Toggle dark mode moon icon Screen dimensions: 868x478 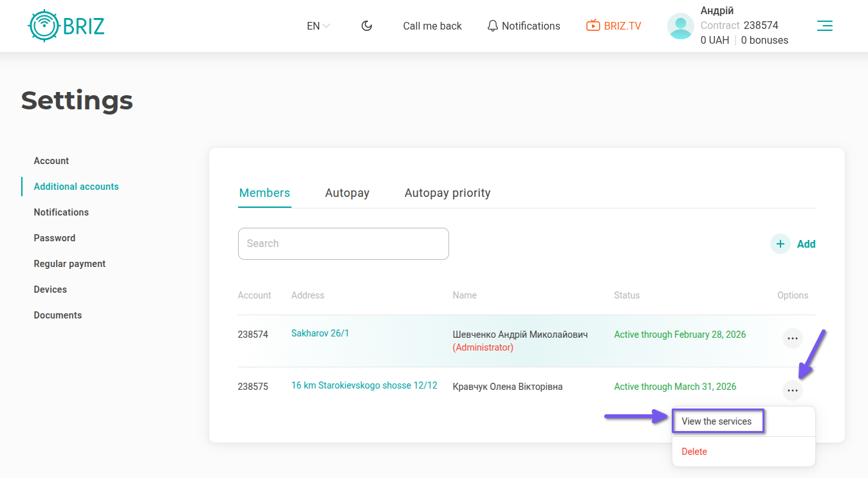367,26
